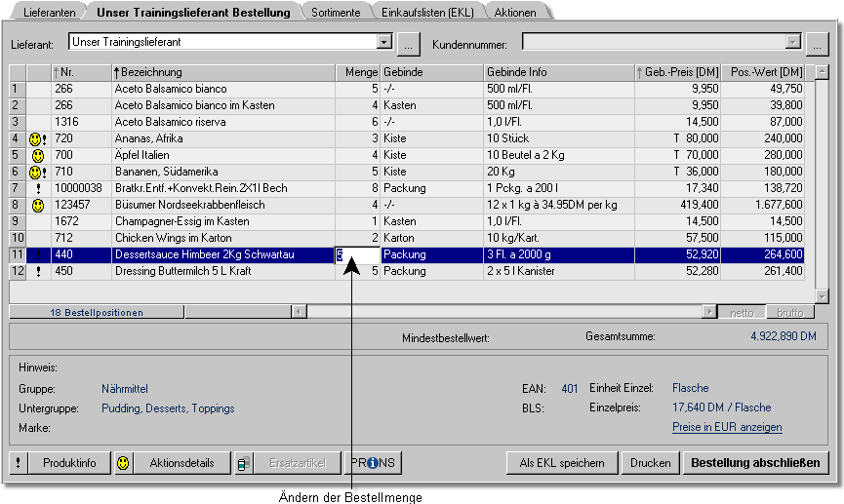Follow the Preise in EUR anzeigen link
This screenshot has height=504, width=844.
pos(727,427)
